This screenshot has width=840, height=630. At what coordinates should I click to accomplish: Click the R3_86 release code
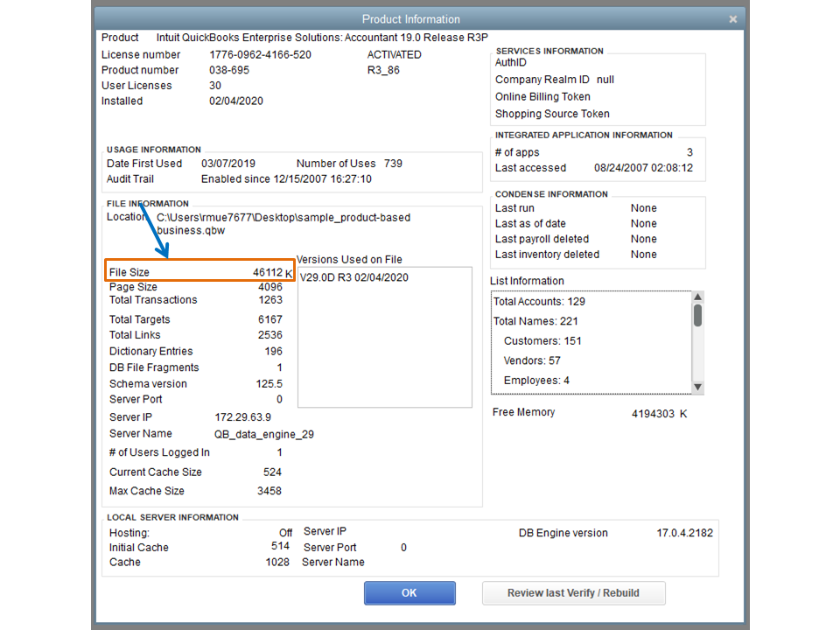pyautogui.click(x=383, y=70)
